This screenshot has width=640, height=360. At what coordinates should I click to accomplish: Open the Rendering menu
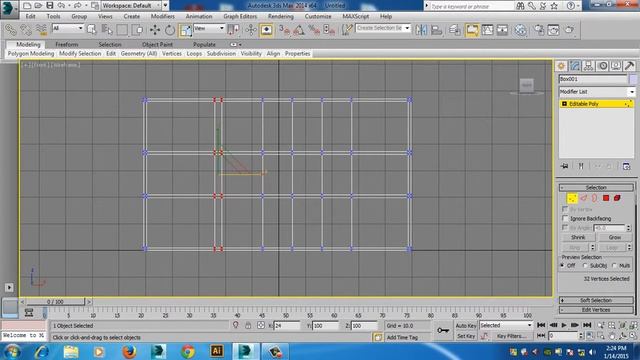280,16
